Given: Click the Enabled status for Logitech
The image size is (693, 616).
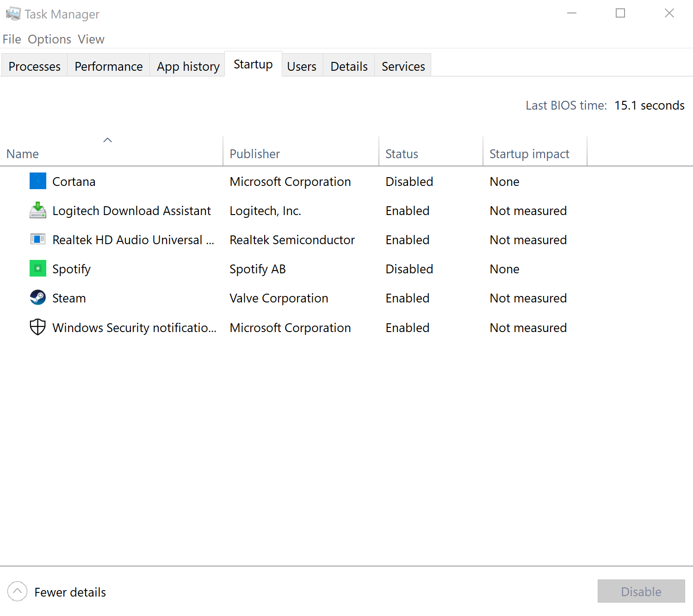Looking at the screenshot, I should [408, 211].
